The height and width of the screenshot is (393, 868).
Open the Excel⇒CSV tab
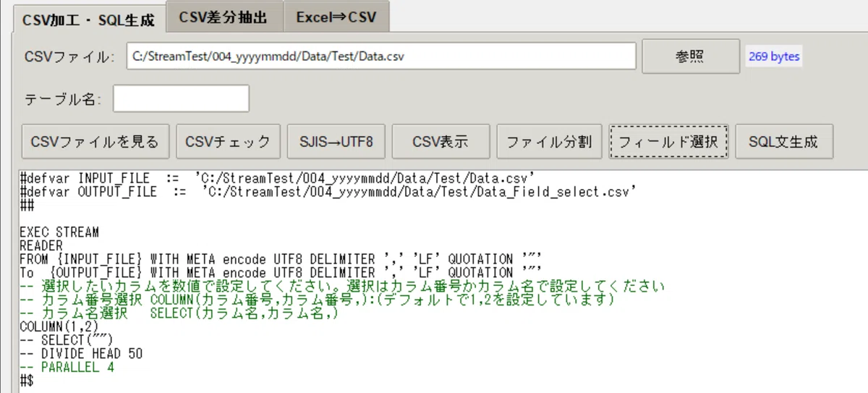pos(336,17)
